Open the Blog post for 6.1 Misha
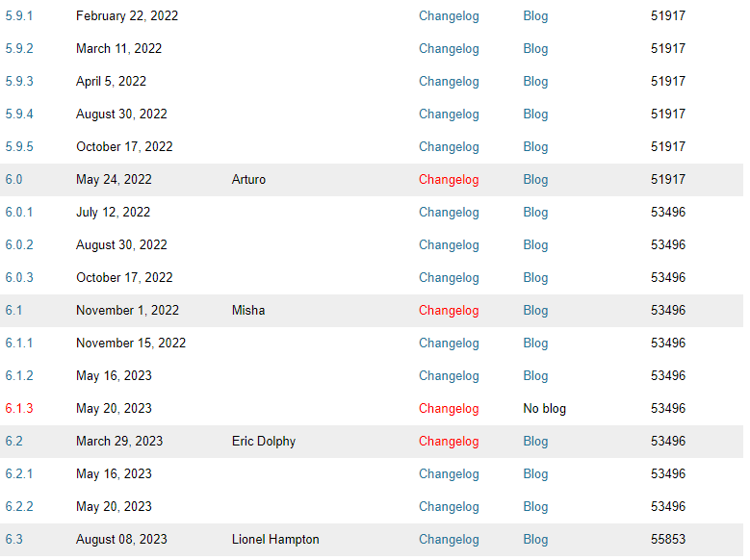The height and width of the screenshot is (560, 750). 535,311
